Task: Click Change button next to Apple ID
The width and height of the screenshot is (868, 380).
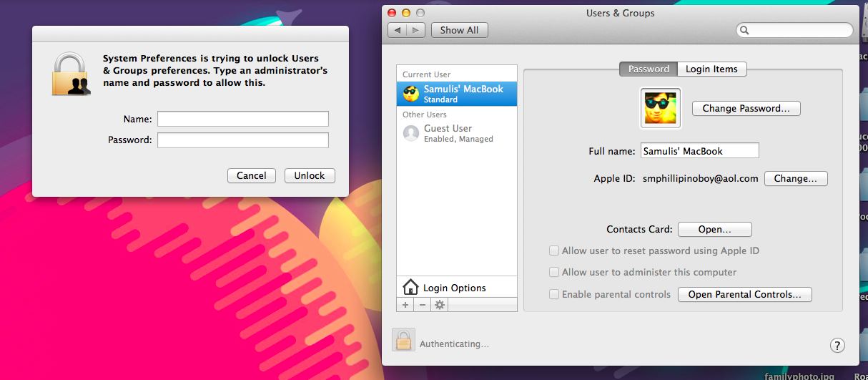Action: (x=796, y=179)
